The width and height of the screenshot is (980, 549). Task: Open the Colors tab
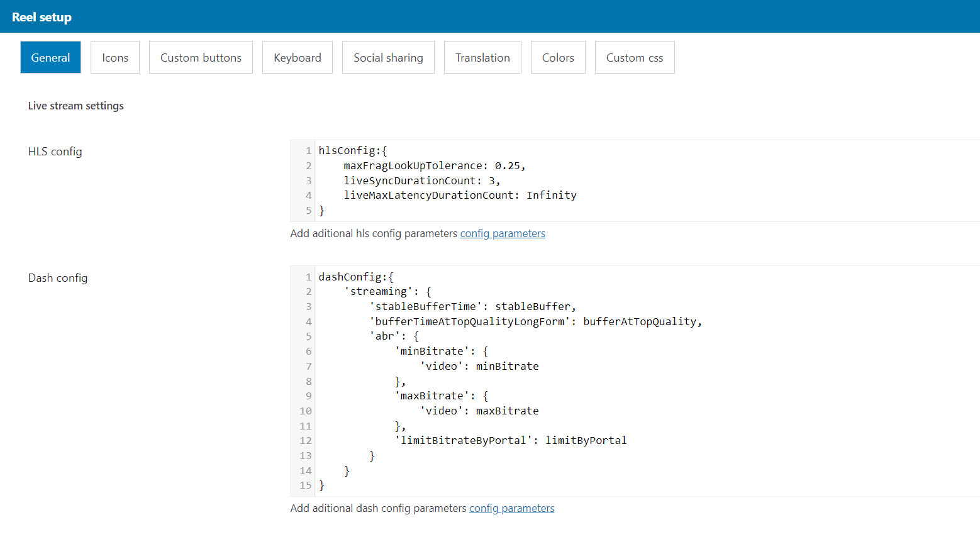coord(558,57)
